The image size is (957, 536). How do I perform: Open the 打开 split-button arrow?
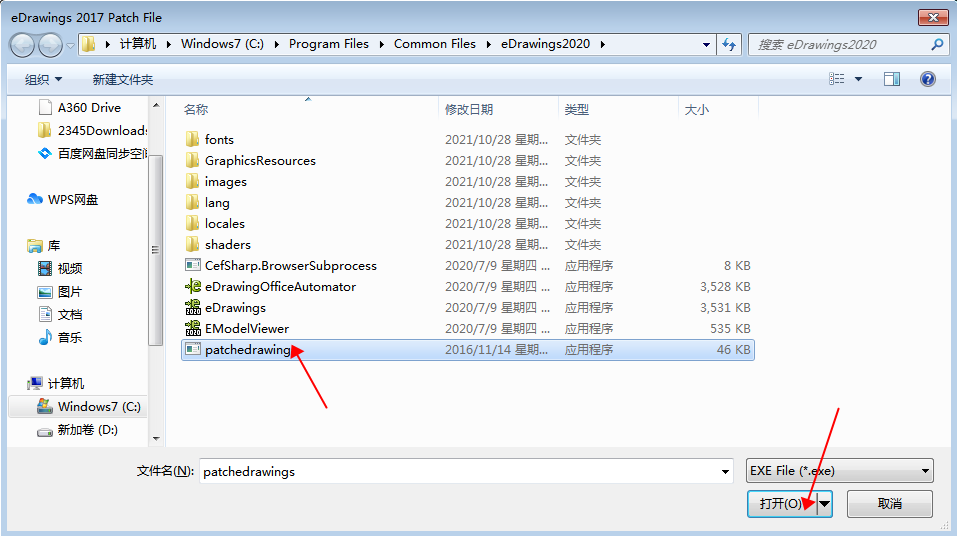825,504
